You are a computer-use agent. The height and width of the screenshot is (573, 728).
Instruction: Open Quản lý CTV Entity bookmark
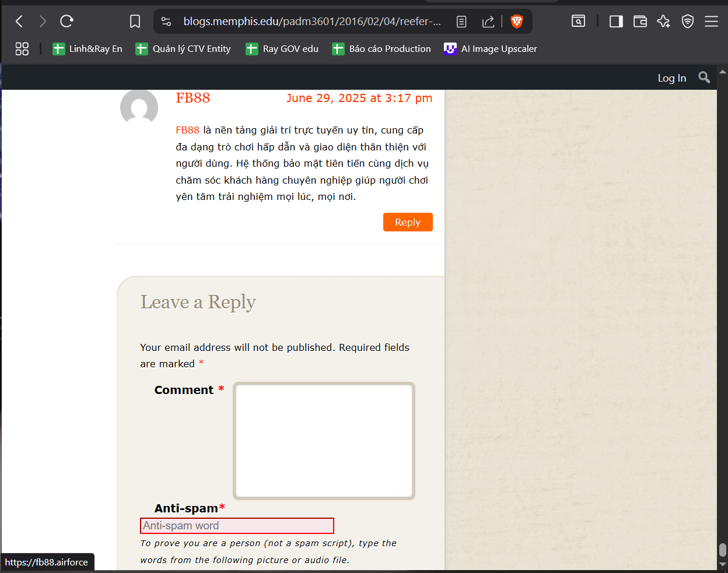click(x=183, y=49)
